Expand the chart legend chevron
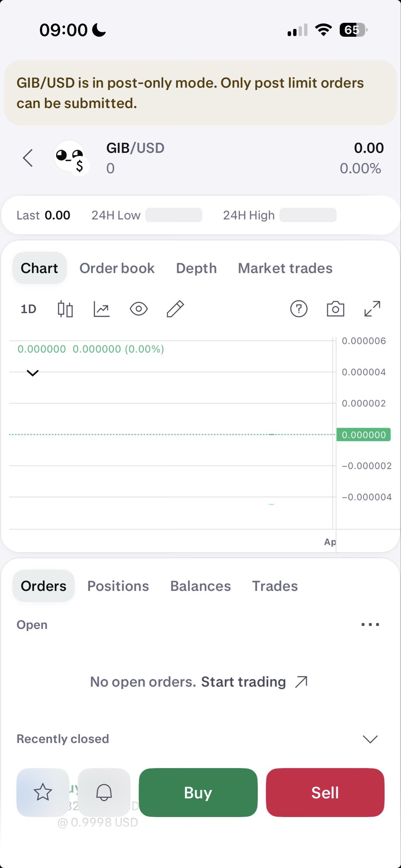Screen dimensions: 401x868 (33, 373)
